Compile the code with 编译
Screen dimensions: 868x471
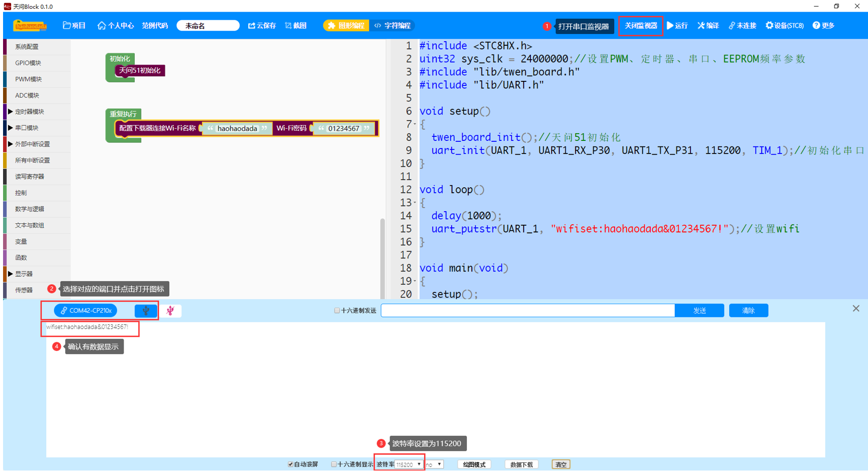pyautogui.click(x=708, y=25)
